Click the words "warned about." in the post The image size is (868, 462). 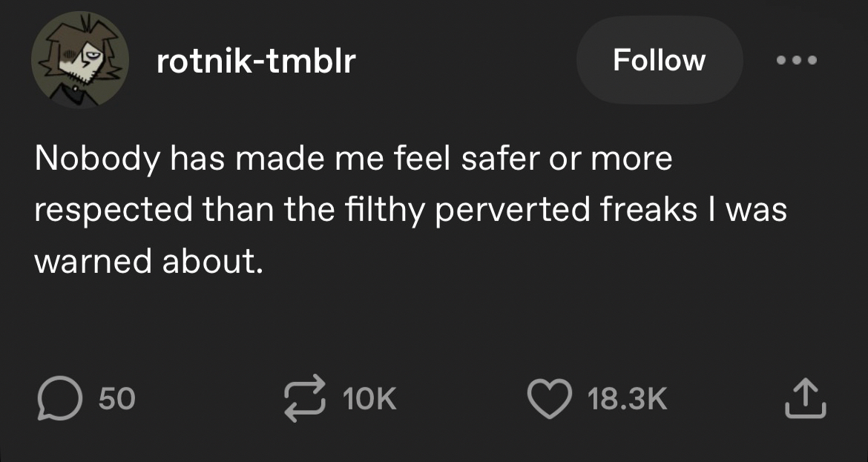tap(148, 263)
